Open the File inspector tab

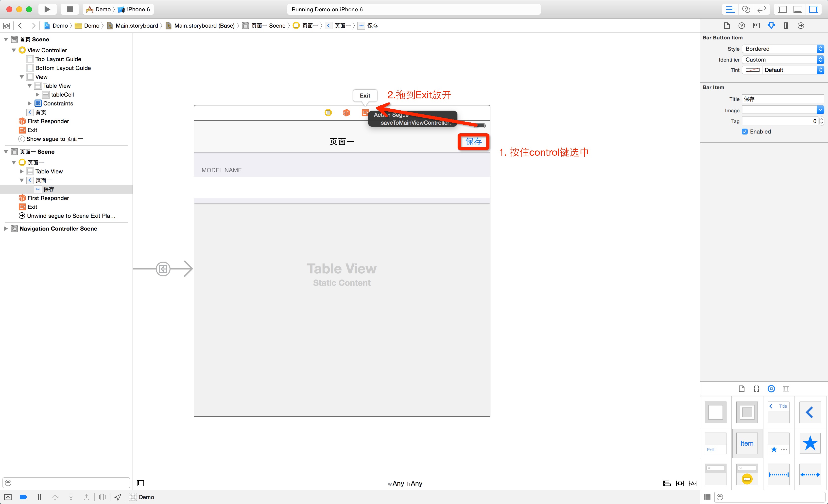(727, 26)
